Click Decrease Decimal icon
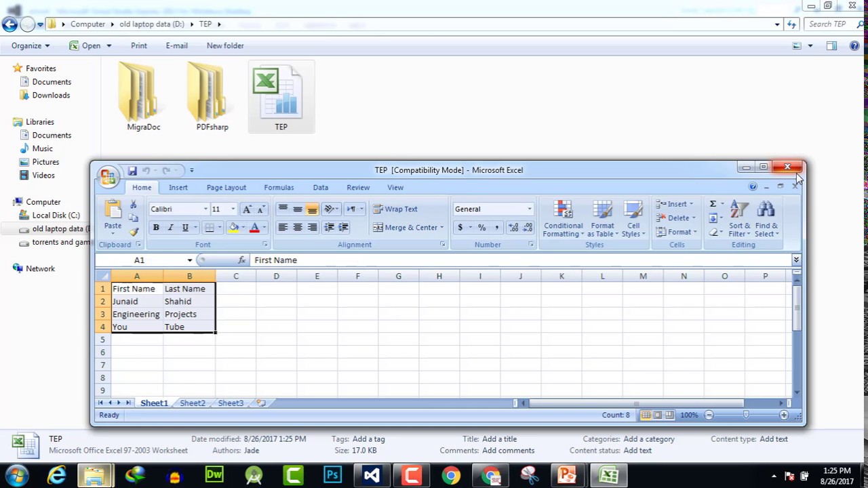Image resolution: width=868 pixels, height=488 pixels. [x=527, y=228]
